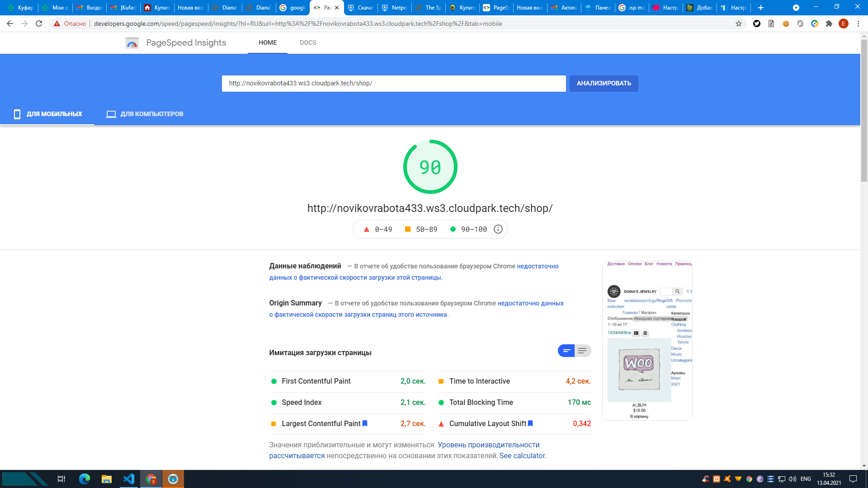Click the URL input field

click(x=394, y=83)
